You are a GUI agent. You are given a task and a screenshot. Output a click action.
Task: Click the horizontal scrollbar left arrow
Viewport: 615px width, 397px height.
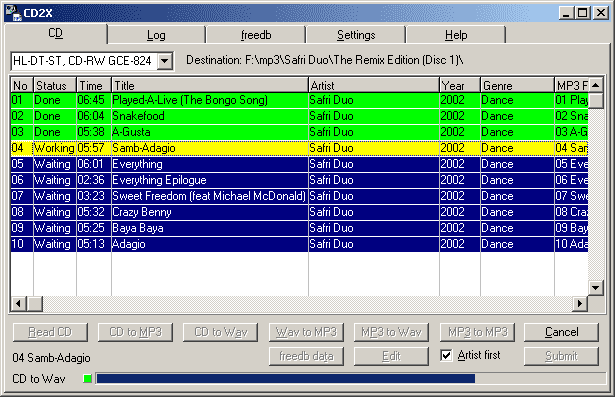click(x=18, y=304)
